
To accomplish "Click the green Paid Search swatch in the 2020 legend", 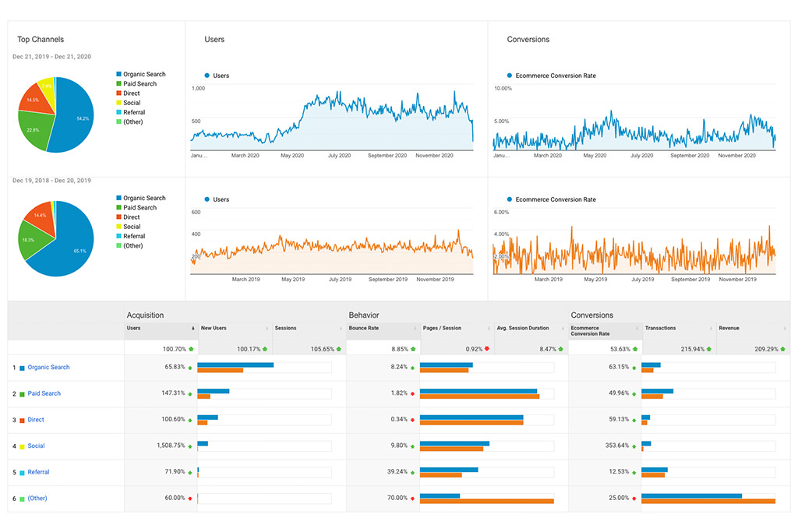I will click(118, 84).
